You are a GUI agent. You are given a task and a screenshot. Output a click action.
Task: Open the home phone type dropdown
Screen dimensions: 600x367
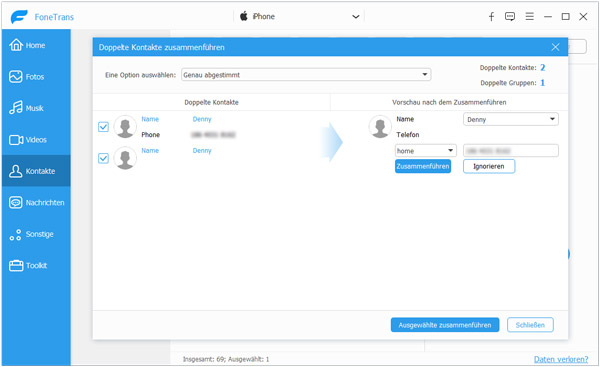pos(426,151)
